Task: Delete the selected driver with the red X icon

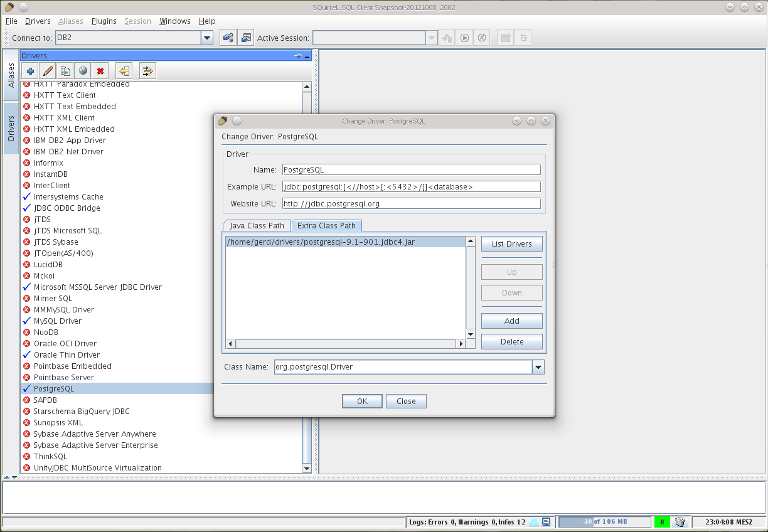Action: coord(100,70)
